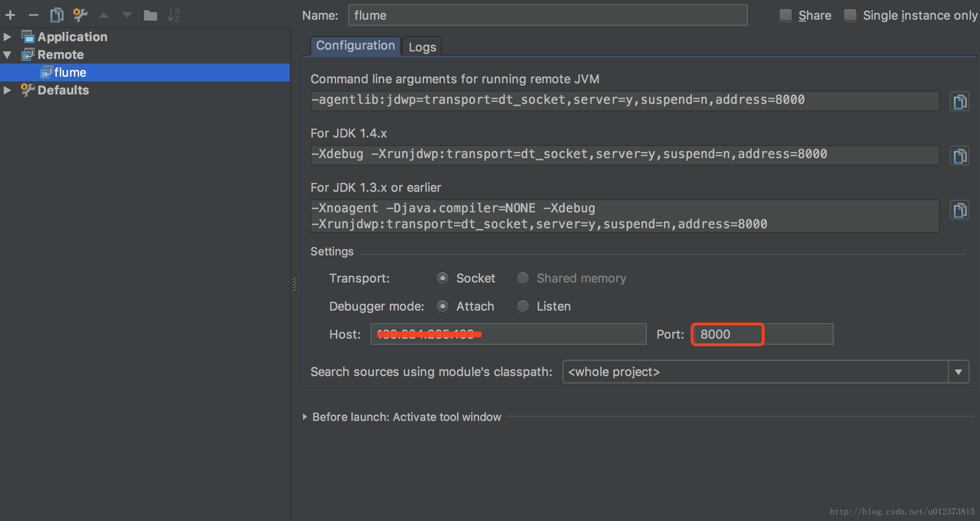
Task: Enable Single instance only checkbox
Action: [850, 15]
